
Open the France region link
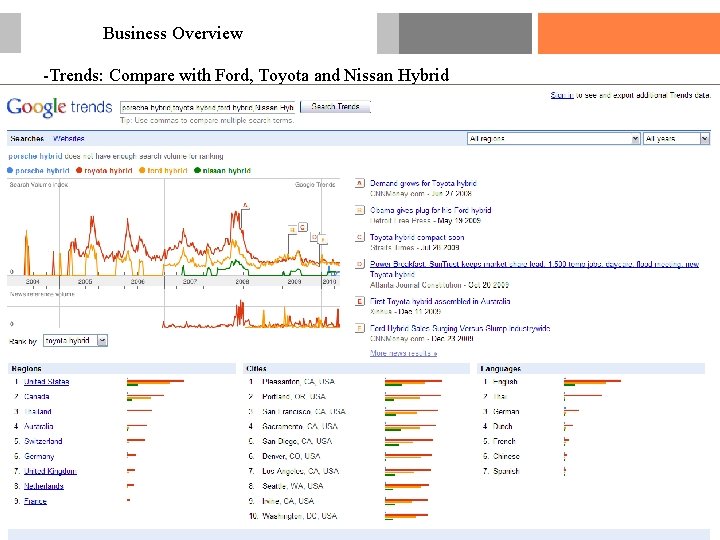[35, 501]
